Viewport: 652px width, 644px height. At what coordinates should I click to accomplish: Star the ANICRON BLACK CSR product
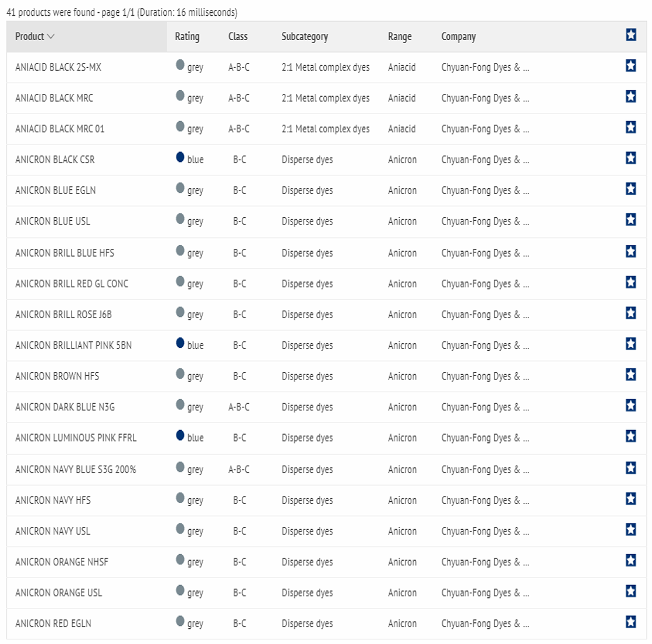[630, 159]
